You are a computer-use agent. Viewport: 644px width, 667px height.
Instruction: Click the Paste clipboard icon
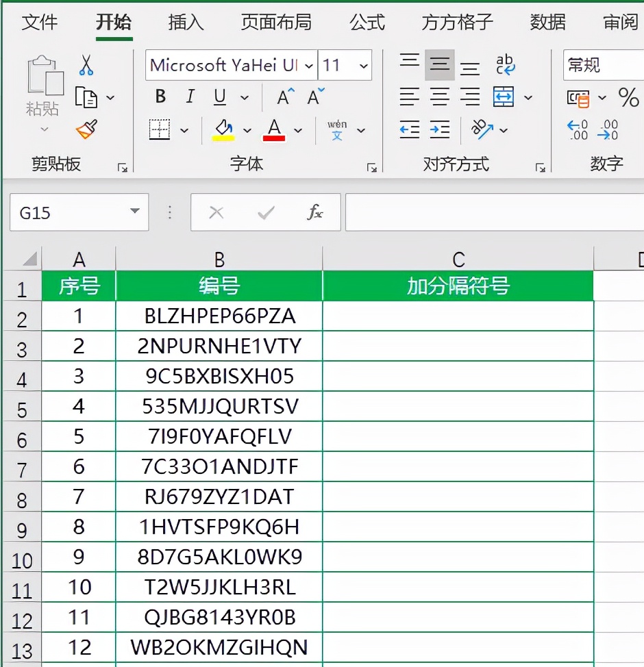click(x=45, y=75)
